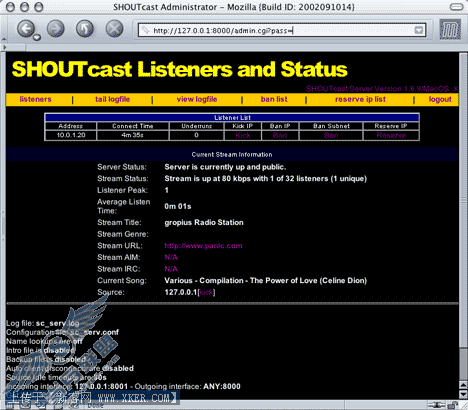The height and width of the screenshot is (410, 468).
Task: Open the URL history dropdown arrow
Action: click(419, 30)
